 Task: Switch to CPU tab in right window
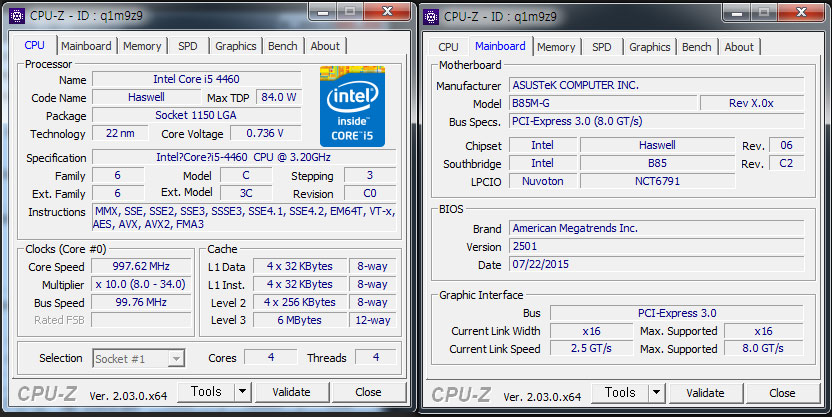[x=448, y=47]
